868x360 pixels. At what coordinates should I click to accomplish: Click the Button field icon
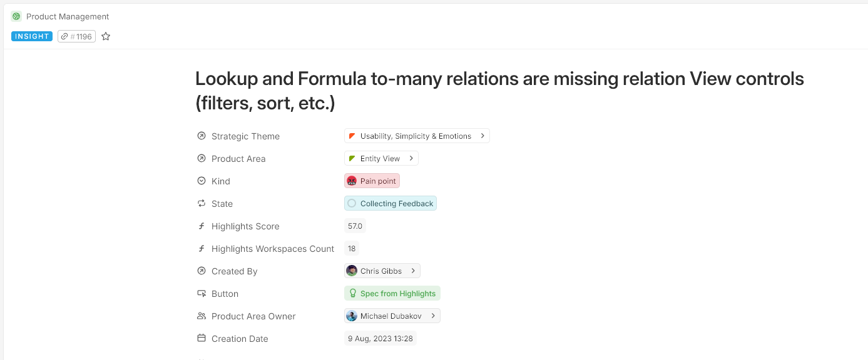[202, 294]
